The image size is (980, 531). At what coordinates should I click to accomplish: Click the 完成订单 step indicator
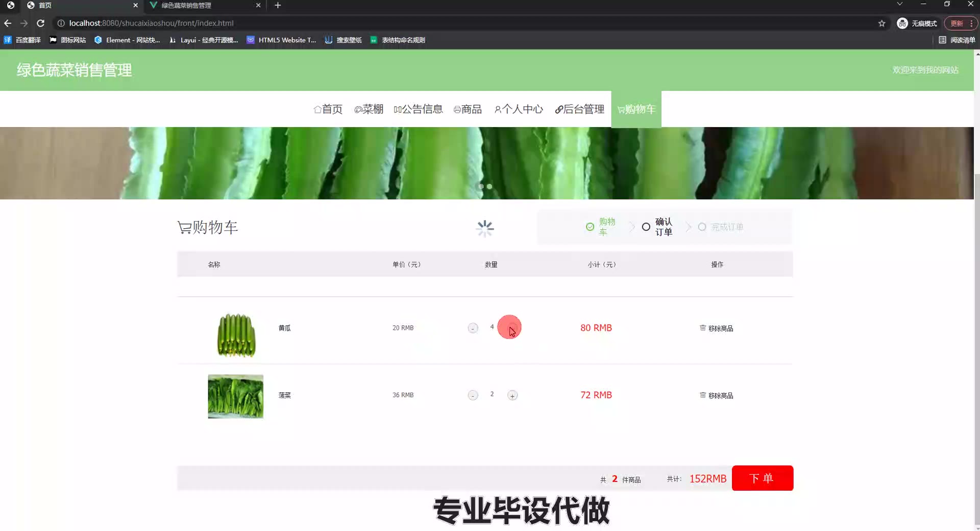[721, 227]
